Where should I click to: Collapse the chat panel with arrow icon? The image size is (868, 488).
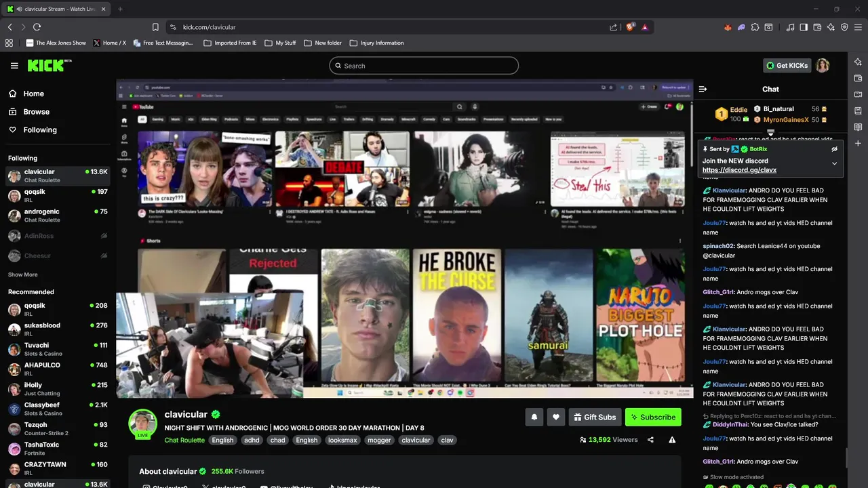(703, 89)
